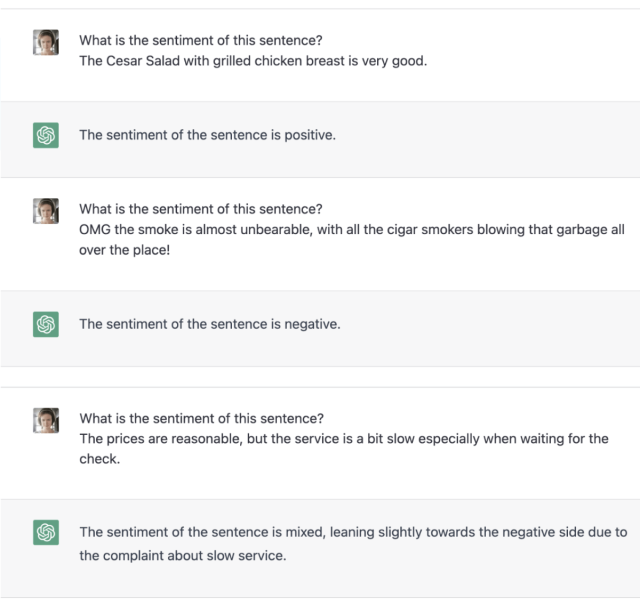The height and width of the screenshot is (605, 640).
Task: Click the sentiment question above the Cesar Salad line
Action: 201,41
